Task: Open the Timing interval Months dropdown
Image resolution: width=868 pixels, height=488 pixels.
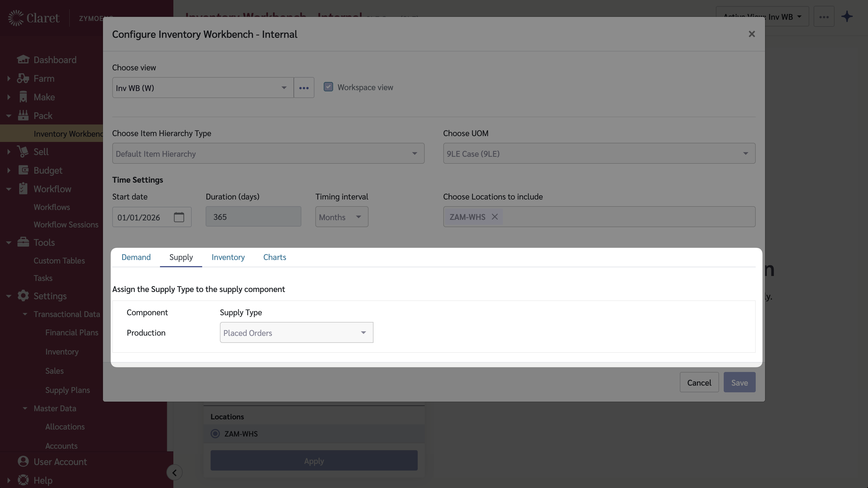Action: point(341,217)
